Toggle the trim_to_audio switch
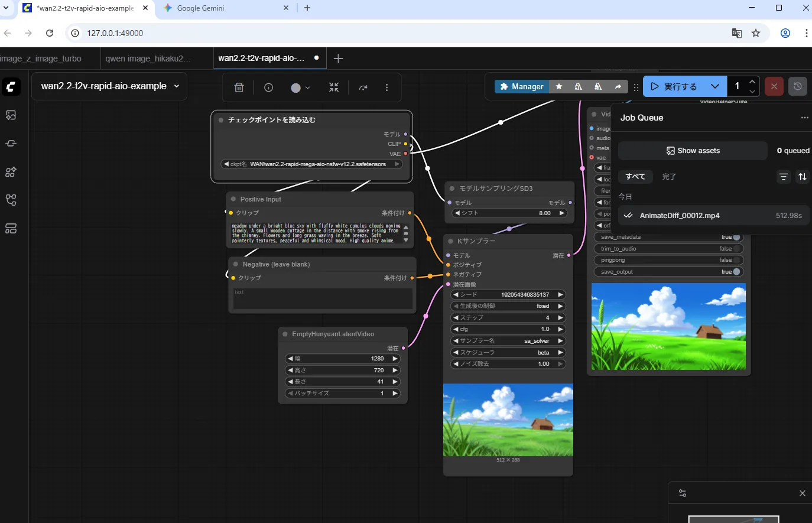Image resolution: width=812 pixels, height=523 pixels. [x=736, y=249]
